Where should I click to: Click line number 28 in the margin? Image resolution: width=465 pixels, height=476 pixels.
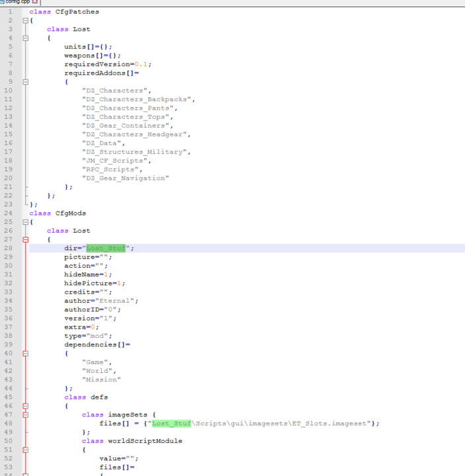pos(8,249)
